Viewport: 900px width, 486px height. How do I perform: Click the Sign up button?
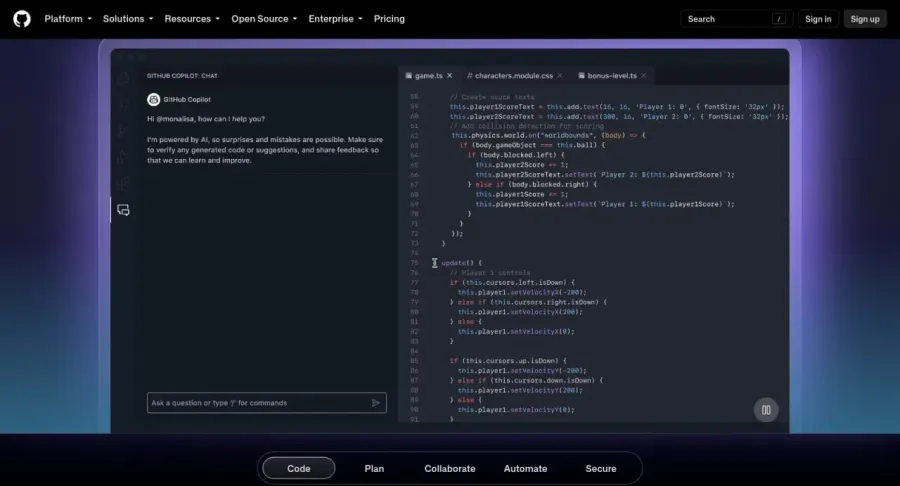tap(864, 19)
